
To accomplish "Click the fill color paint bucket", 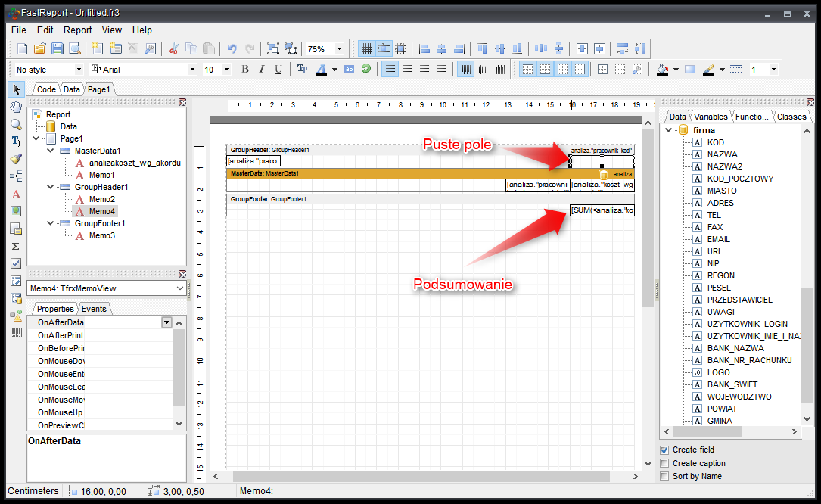I will coord(662,69).
